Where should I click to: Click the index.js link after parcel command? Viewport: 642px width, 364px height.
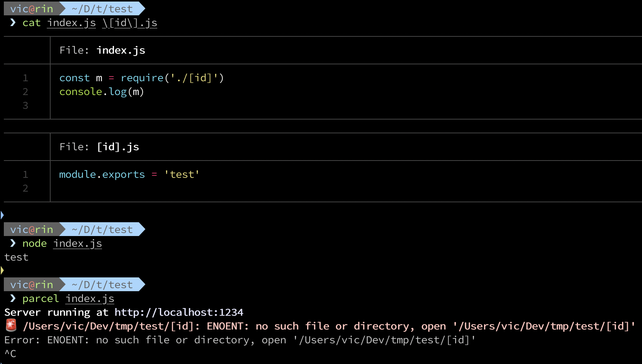[89, 298]
